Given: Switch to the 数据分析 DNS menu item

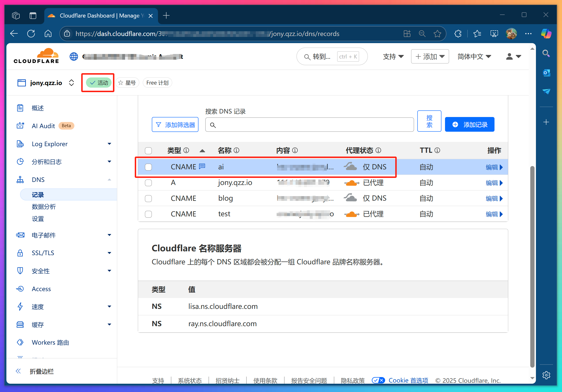Looking at the screenshot, I should point(44,207).
